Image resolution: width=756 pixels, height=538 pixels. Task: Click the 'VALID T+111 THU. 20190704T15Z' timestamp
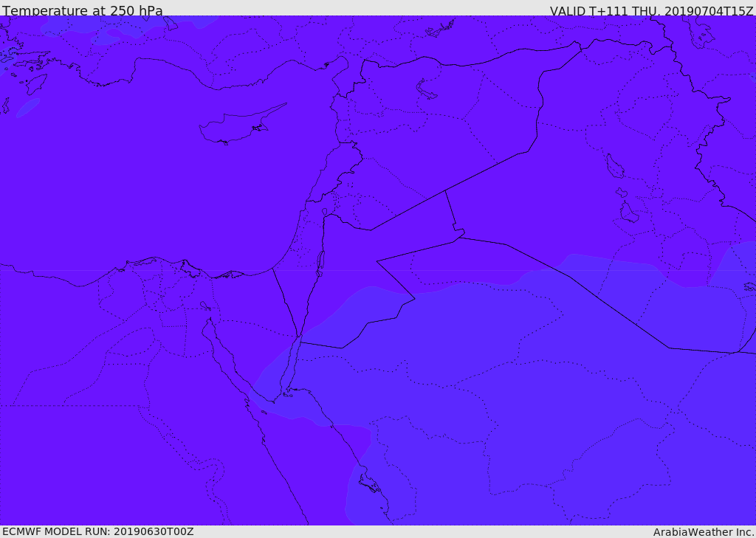coord(651,10)
